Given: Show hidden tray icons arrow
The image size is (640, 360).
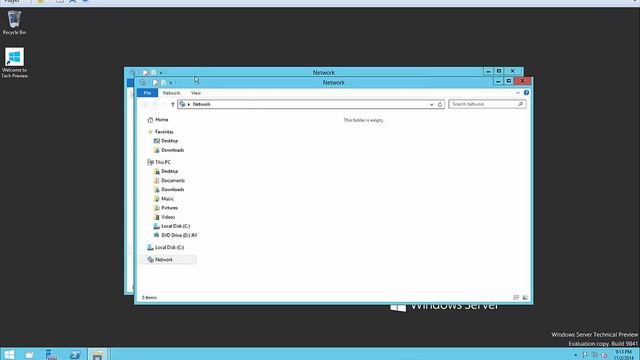Looking at the screenshot, I should [576, 355].
